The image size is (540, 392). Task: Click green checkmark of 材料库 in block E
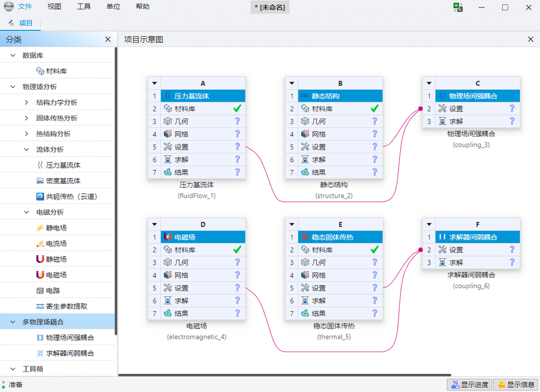(374, 249)
